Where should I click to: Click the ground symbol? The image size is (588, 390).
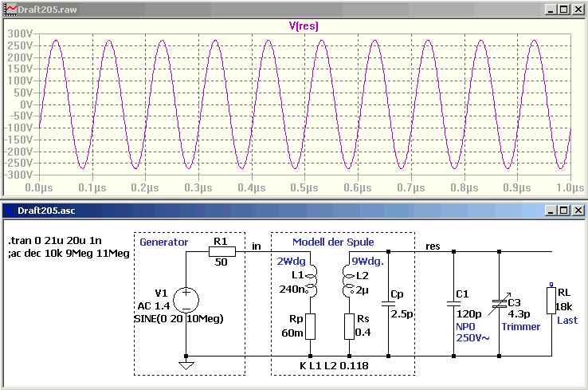click(186, 365)
